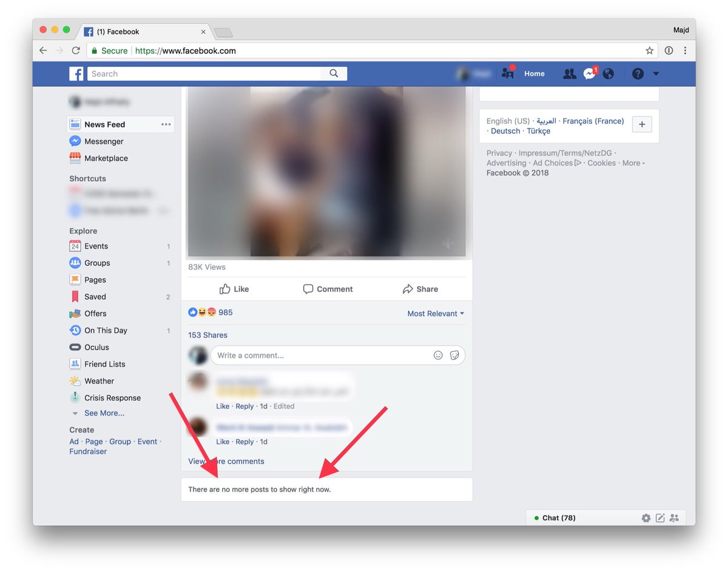Open the Most Relevant comment sort dropdown

[x=436, y=314]
